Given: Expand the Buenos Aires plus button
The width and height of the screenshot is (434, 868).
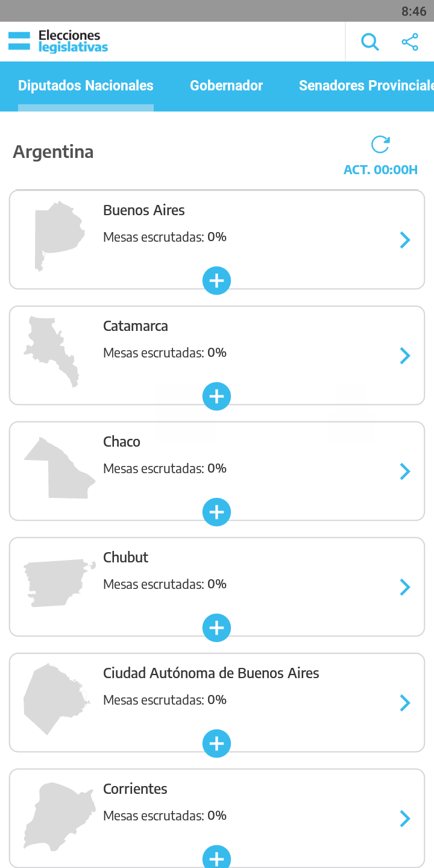Looking at the screenshot, I should coord(216,280).
